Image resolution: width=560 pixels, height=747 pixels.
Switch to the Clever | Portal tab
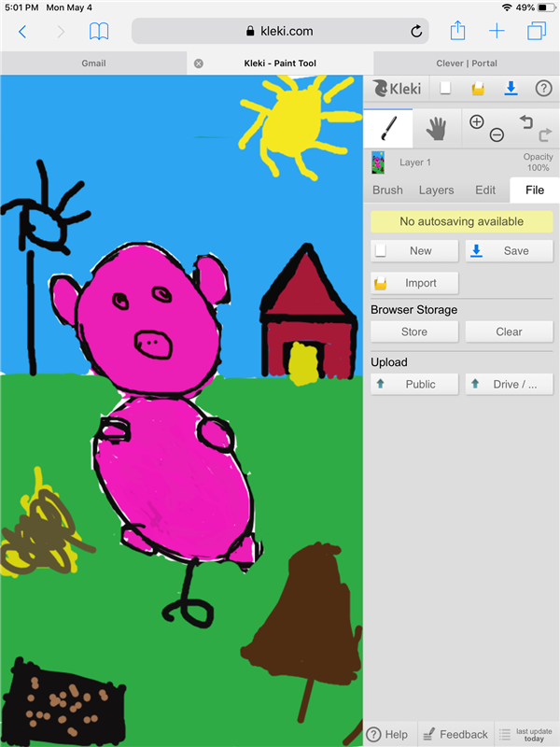[467, 63]
